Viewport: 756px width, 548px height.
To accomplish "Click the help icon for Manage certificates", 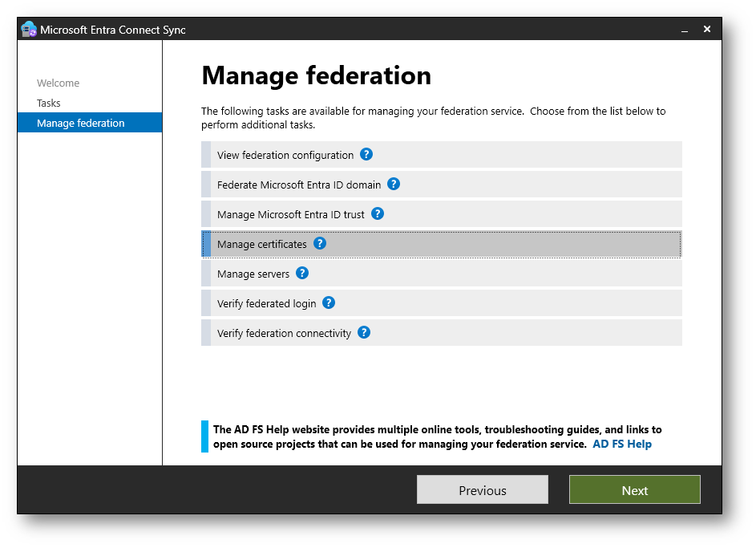I will click(320, 243).
